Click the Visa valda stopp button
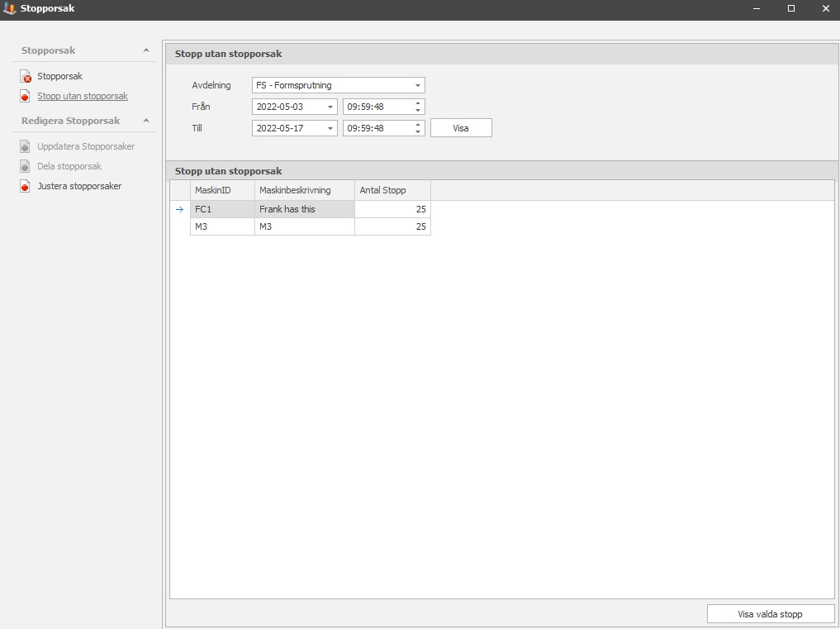Screen dimensions: 840x629 pos(770,614)
